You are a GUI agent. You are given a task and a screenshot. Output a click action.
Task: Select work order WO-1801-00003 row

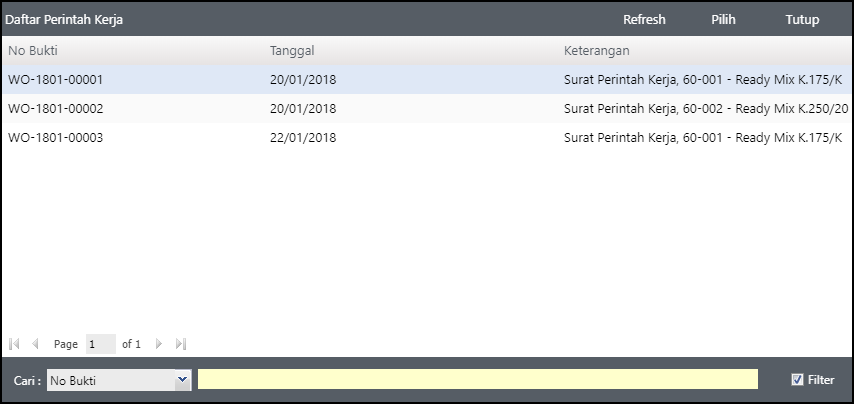point(56,137)
